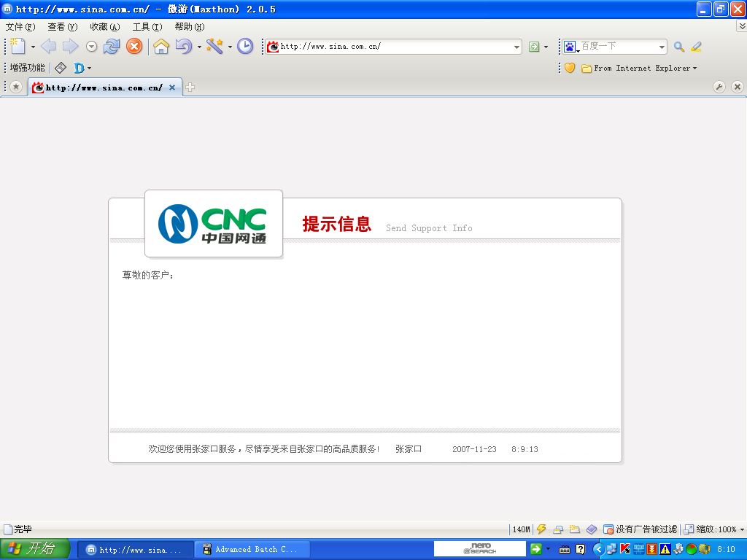Expand the address bar dropdown arrow

tap(516, 47)
